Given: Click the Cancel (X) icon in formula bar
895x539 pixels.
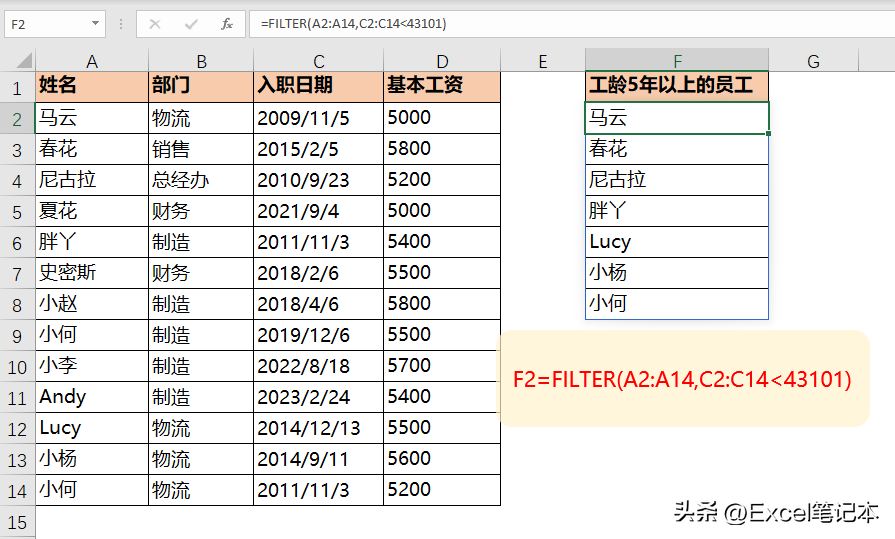Looking at the screenshot, I should pyautogui.click(x=155, y=24).
